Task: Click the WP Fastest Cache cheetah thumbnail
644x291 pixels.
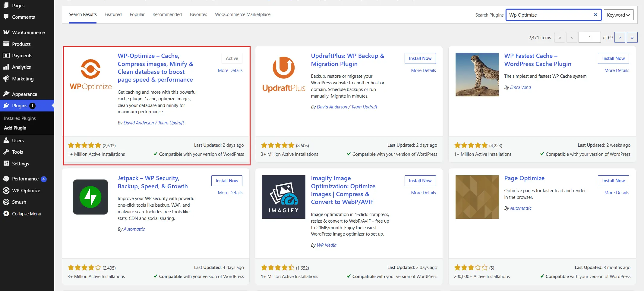Action: tap(477, 75)
